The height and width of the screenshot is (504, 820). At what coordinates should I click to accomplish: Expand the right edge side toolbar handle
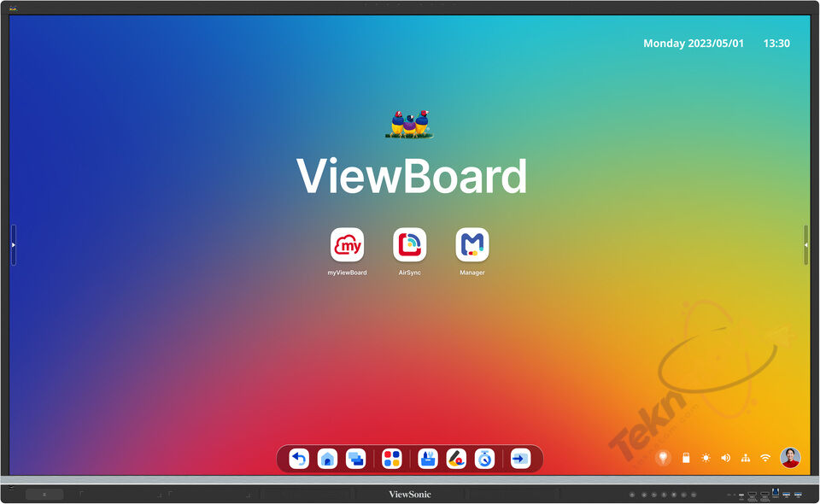(x=805, y=244)
